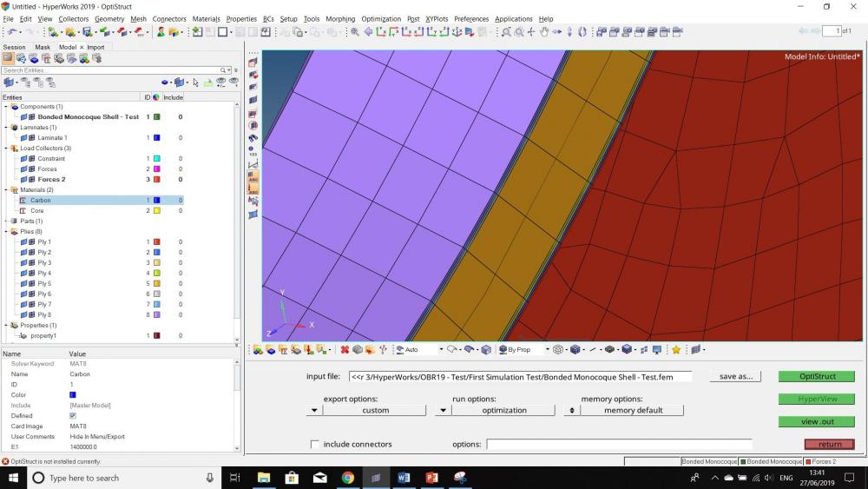
Task: Click the previous view arrow icon
Action: 368,32
